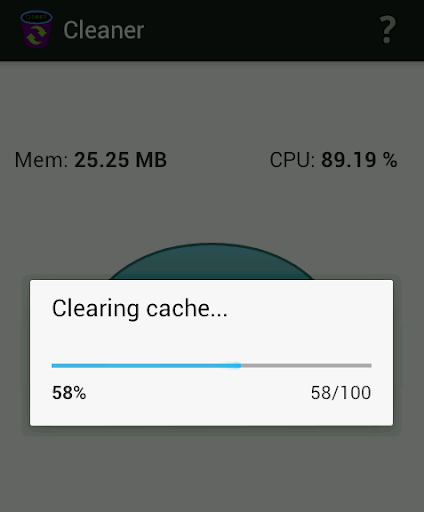Click the CPU: label text
This screenshot has height=512, width=424.
point(292,160)
